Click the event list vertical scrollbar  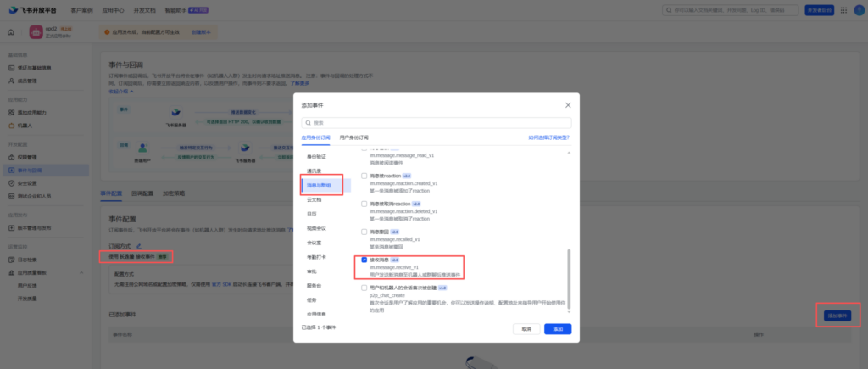569,278
